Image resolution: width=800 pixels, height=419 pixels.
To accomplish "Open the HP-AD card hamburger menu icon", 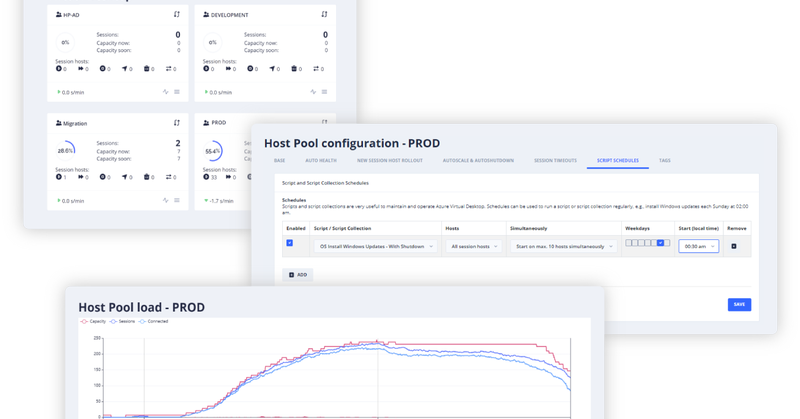I will (x=177, y=92).
